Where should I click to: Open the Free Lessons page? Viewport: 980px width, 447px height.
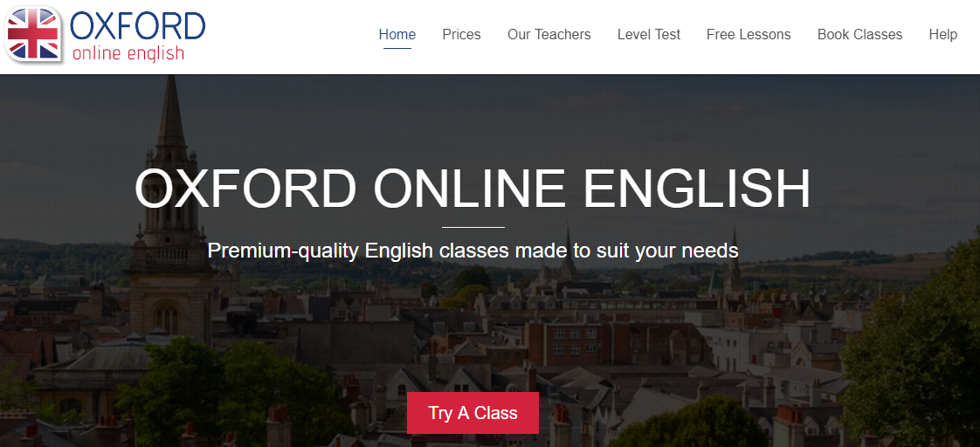[x=749, y=35]
